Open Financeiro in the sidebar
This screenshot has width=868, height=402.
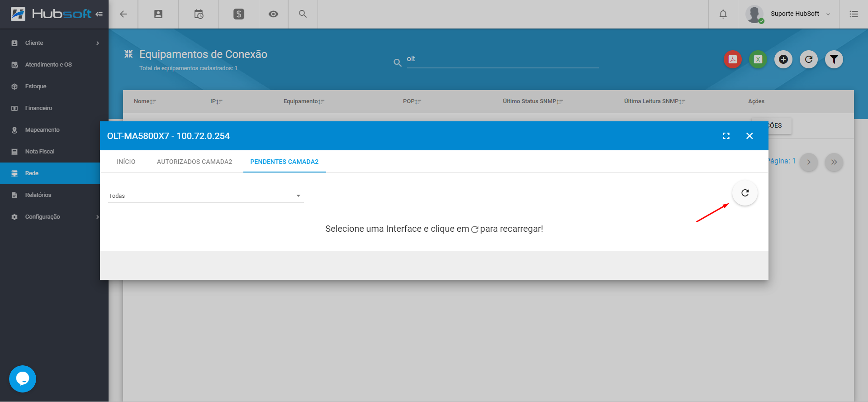point(38,108)
